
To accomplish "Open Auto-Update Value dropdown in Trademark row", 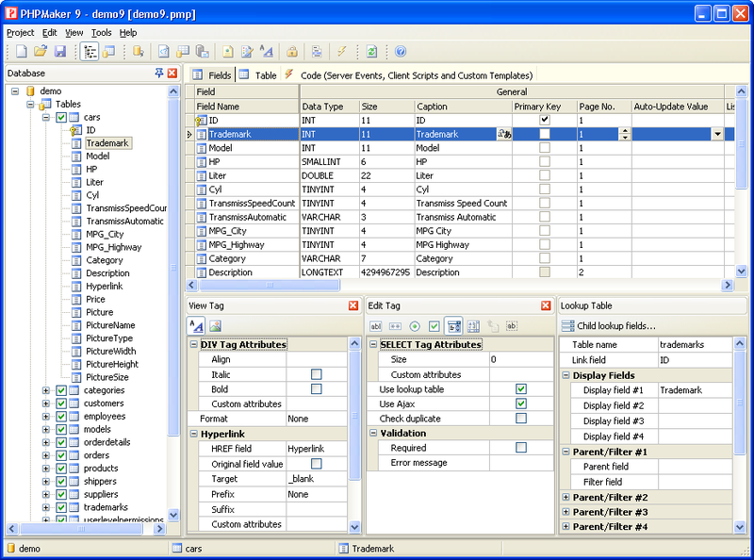I will pos(717,134).
